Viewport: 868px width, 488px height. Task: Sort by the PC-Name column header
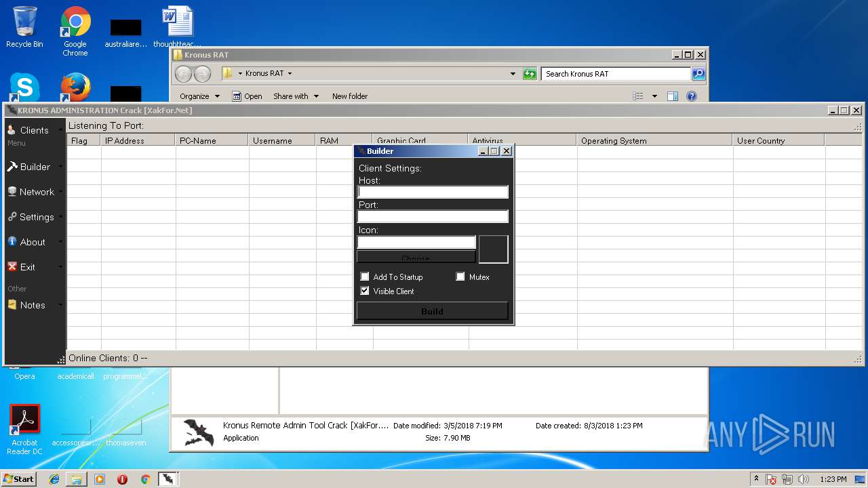[212, 140]
